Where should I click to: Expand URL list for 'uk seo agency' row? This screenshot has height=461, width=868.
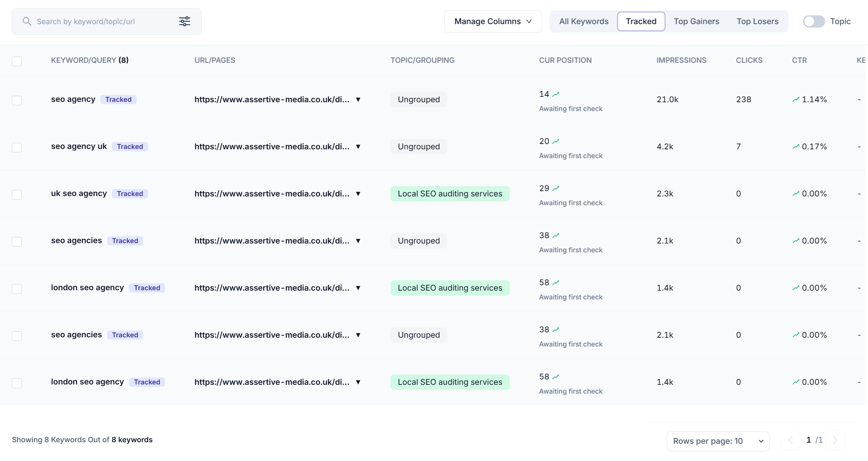point(358,194)
